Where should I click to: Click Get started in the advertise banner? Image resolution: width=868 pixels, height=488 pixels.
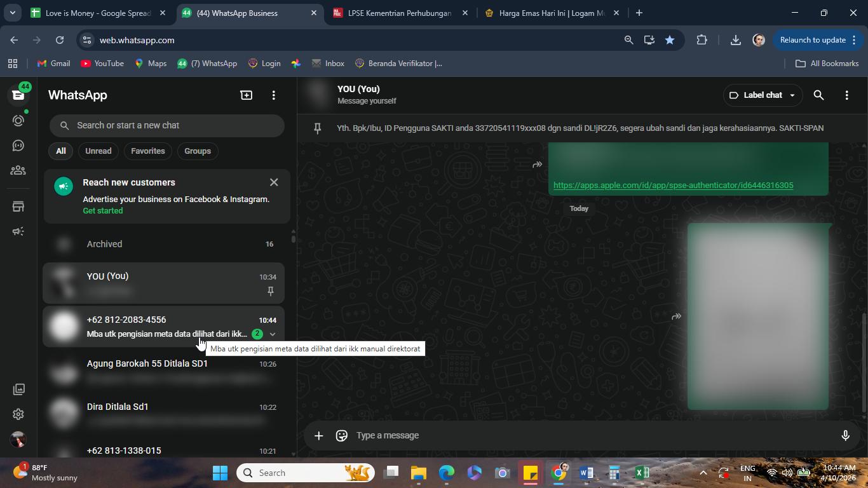coord(103,211)
